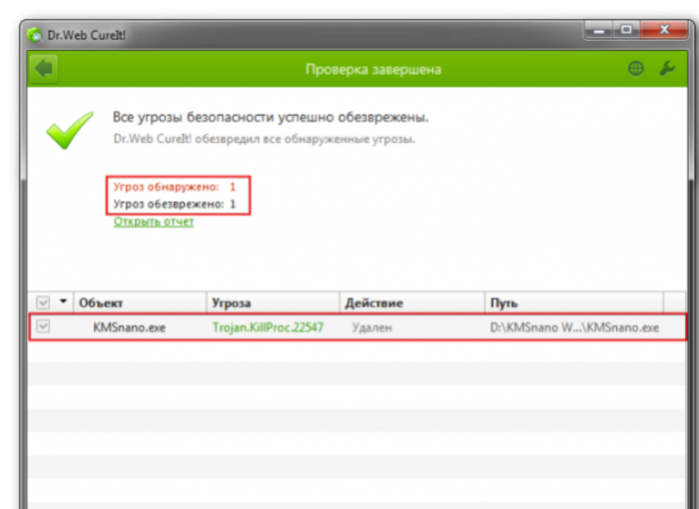Minimize the Dr.Web CureIt! window
Viewport: 699px width, 509px height.
599,30
